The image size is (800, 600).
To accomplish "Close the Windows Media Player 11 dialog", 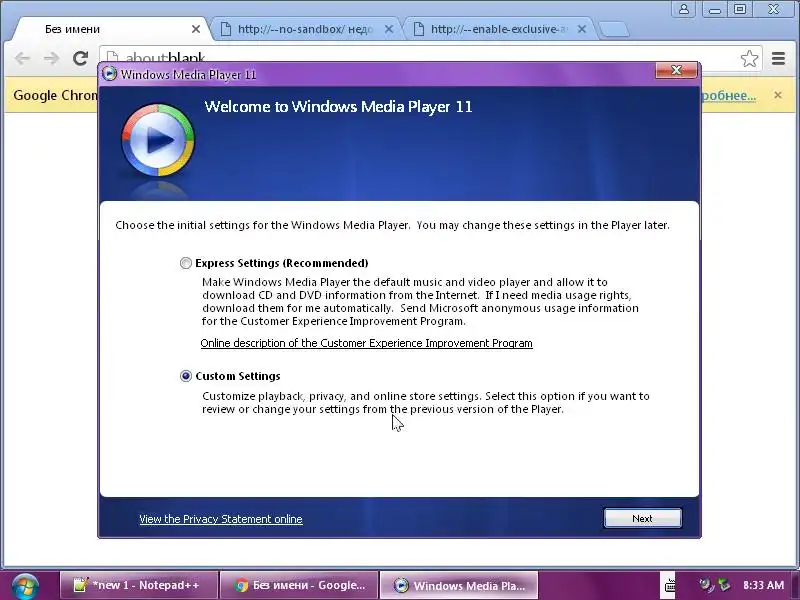I will 676,70.
